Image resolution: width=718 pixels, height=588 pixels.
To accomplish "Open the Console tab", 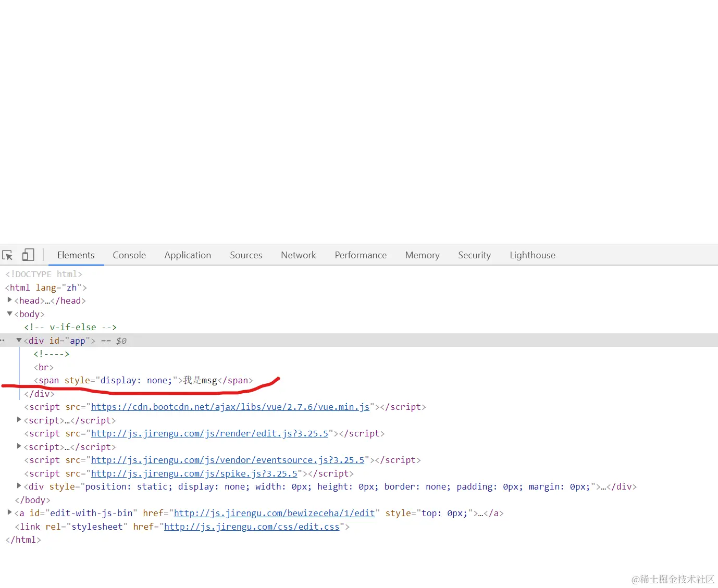I will (129, 255).
